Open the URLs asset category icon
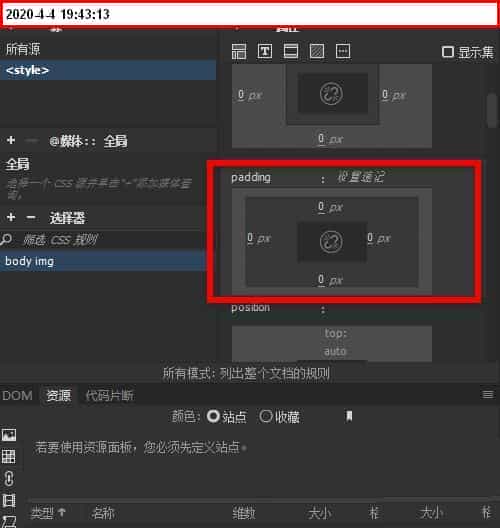Screen dimensions: 500x528 click(x=9, y=478)
